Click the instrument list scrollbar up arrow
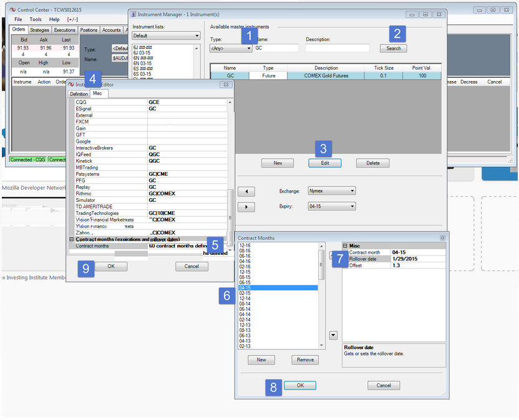Screen dimensions: 519x420 click(196, 48)
